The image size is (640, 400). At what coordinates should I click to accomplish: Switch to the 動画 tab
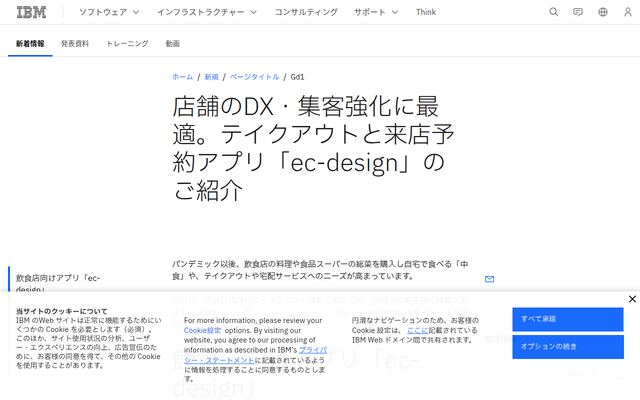tap(173, 44)
